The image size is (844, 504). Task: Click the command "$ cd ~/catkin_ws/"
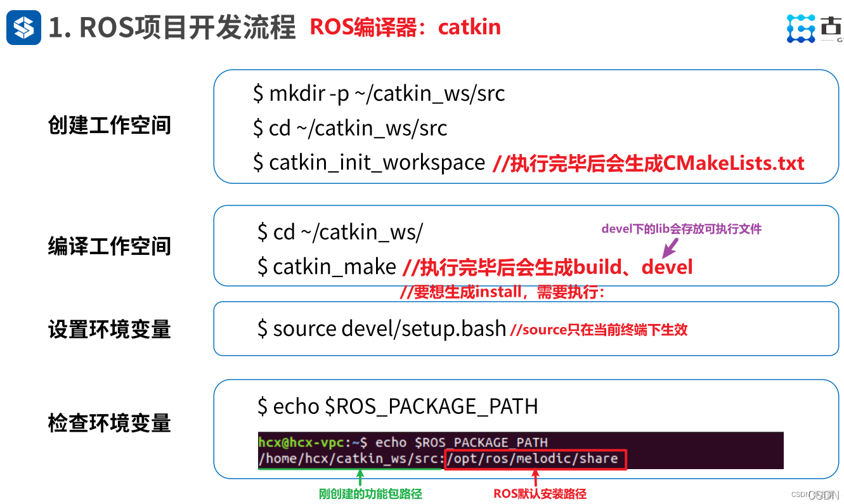[x=340, y=232]
